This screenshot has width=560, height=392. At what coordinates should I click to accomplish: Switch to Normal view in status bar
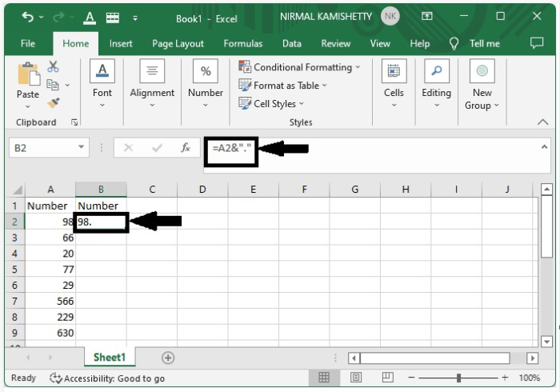324,378
